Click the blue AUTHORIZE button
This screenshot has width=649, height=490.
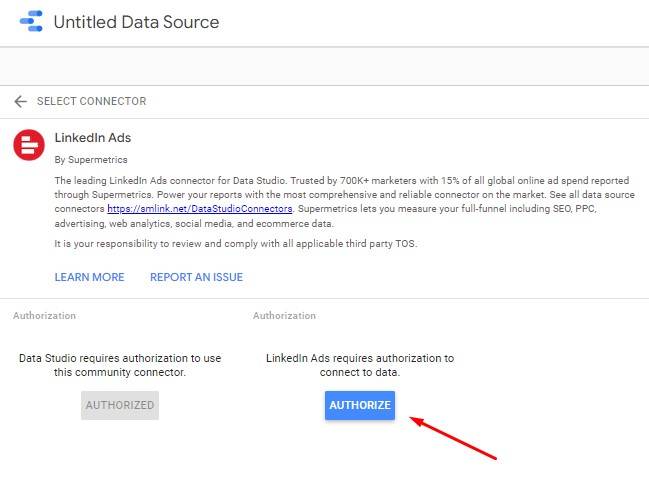click(360, 405)
